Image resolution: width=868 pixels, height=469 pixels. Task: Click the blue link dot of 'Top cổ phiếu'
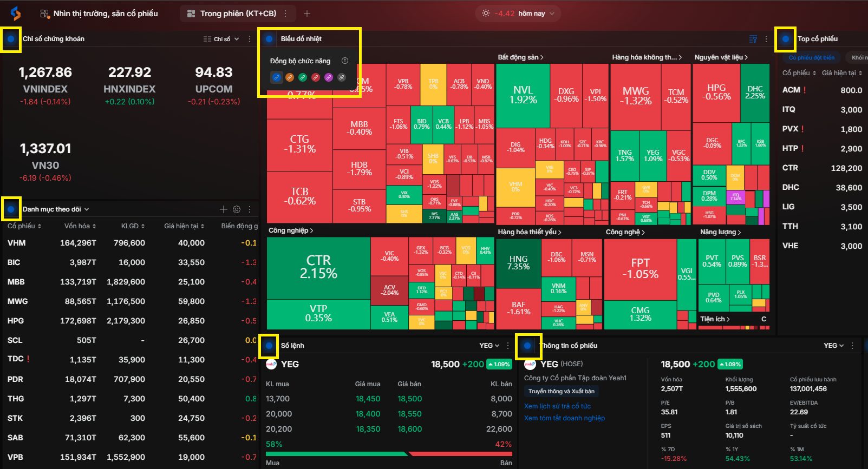(786, 39)
